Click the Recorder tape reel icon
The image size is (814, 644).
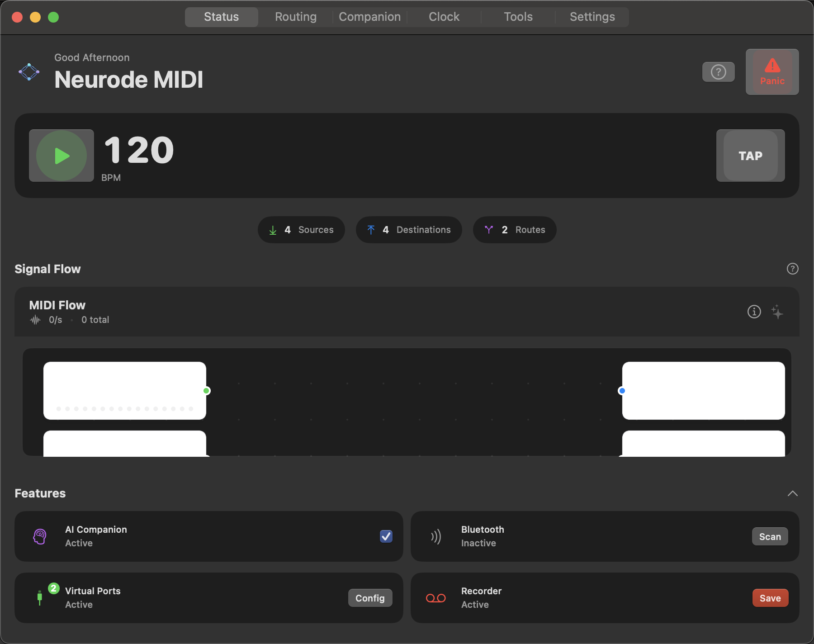point(435,598)
